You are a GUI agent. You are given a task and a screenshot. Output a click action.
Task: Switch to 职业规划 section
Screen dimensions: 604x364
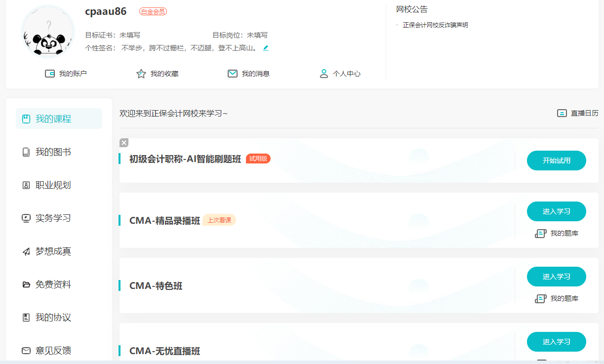point(50,185)
